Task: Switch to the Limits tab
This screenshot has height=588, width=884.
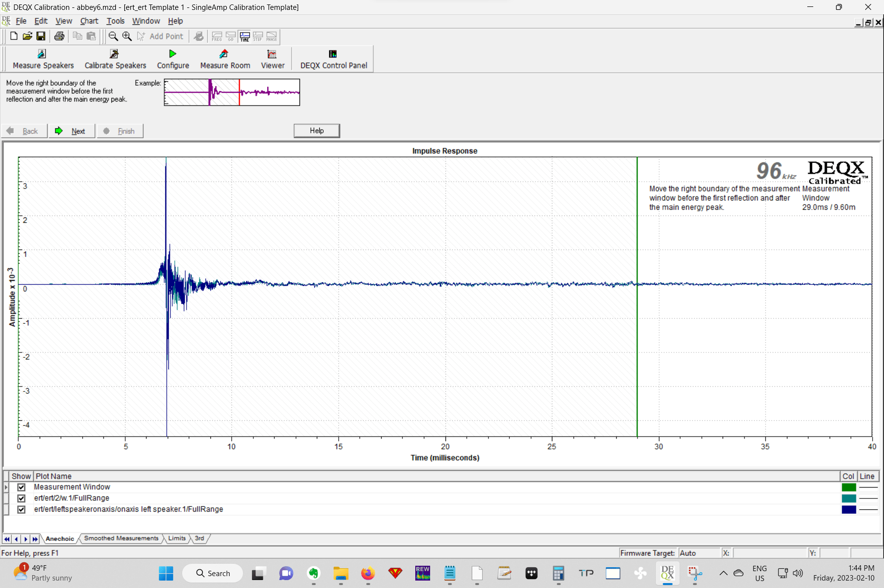Action: [x=177, y=538]
